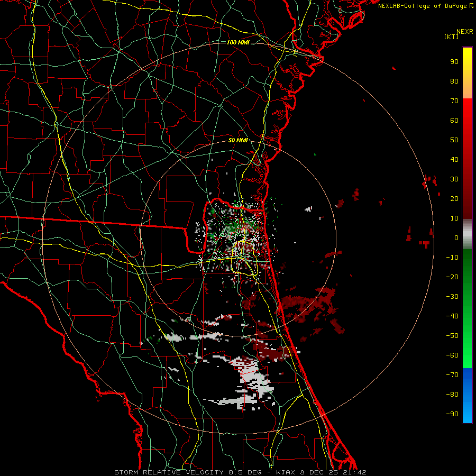
Task: Pick the gray zero band of the scale
Action: point(467,234)
